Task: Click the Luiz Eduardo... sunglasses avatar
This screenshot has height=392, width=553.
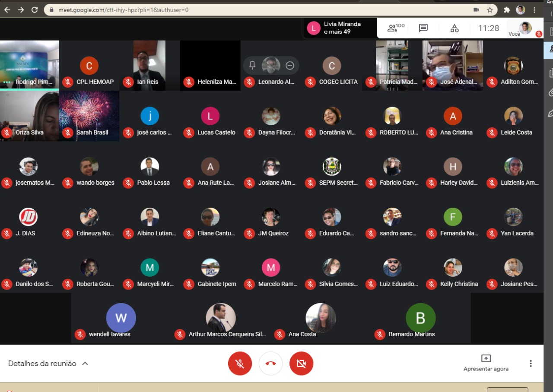Action: (x=392, y=268)
